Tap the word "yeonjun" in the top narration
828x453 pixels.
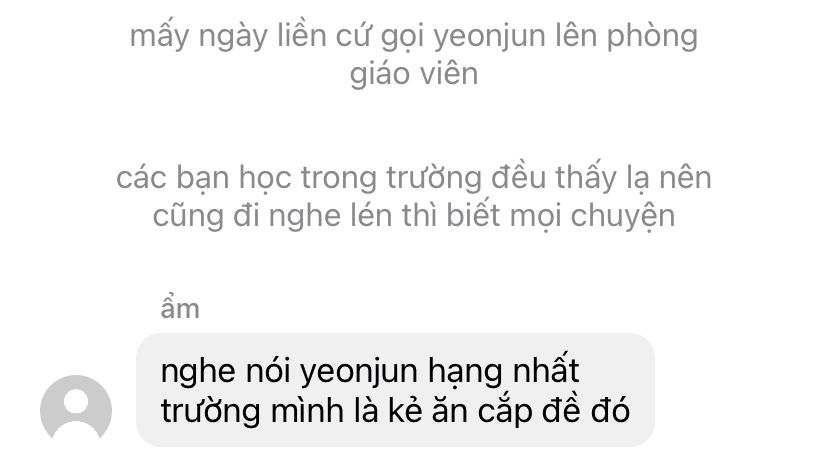[490, 38]
